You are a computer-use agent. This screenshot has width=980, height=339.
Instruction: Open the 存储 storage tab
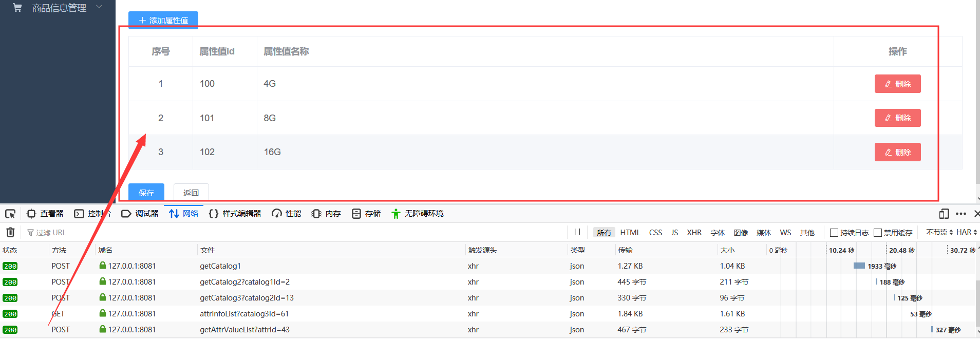click(x=366, y=214)
